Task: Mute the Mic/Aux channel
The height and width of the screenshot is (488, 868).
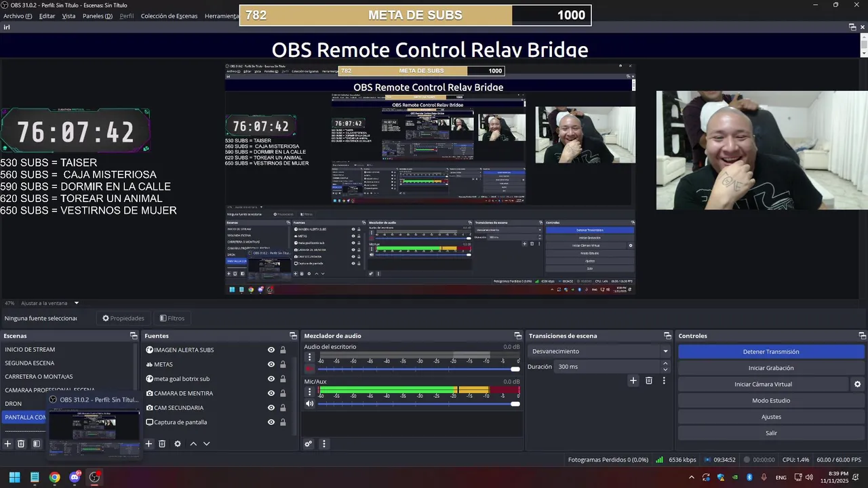Action: [x=310, y=404]
